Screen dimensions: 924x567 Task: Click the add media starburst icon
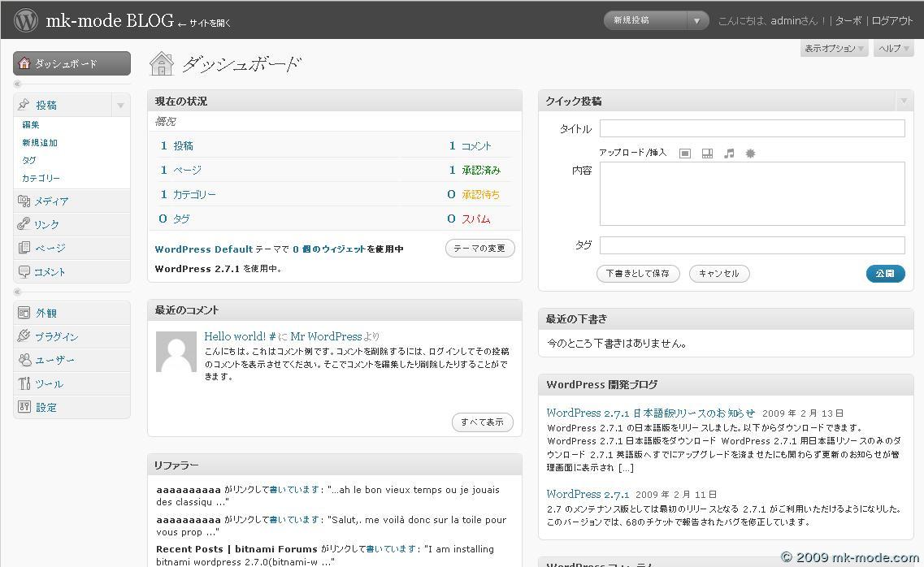[x=750, y=154]
